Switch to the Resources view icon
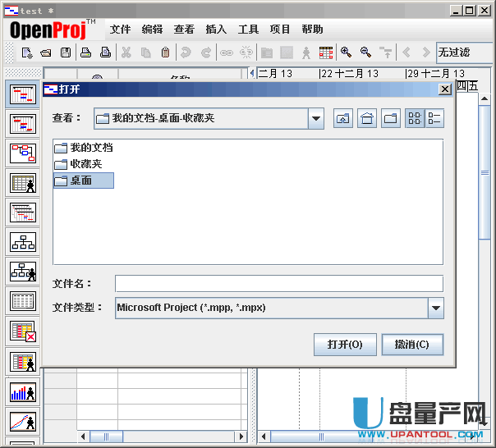The image size is (496, 448). pyautogui.click(x=22, y=182)
